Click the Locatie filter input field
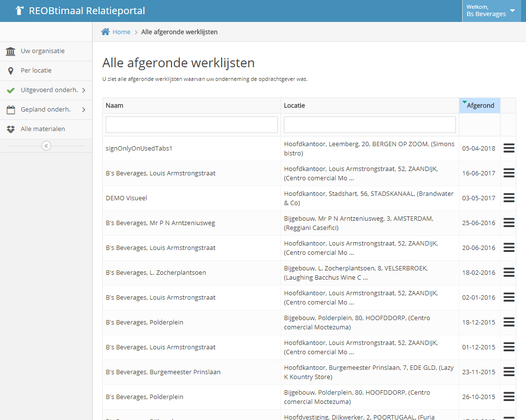 (x=370, y=125)
